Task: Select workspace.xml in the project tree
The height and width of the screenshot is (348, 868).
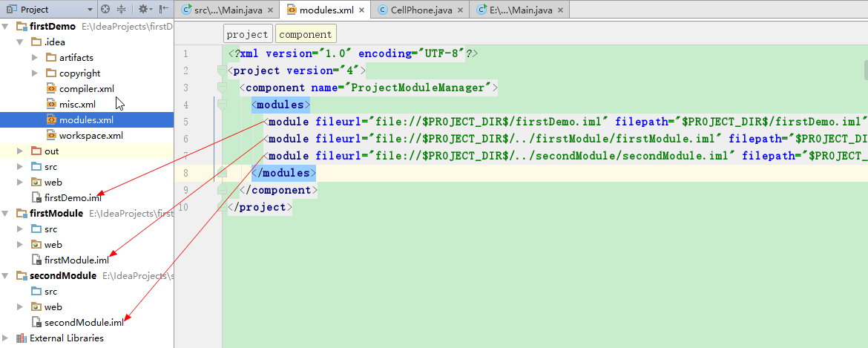Action: pos(91,136)
